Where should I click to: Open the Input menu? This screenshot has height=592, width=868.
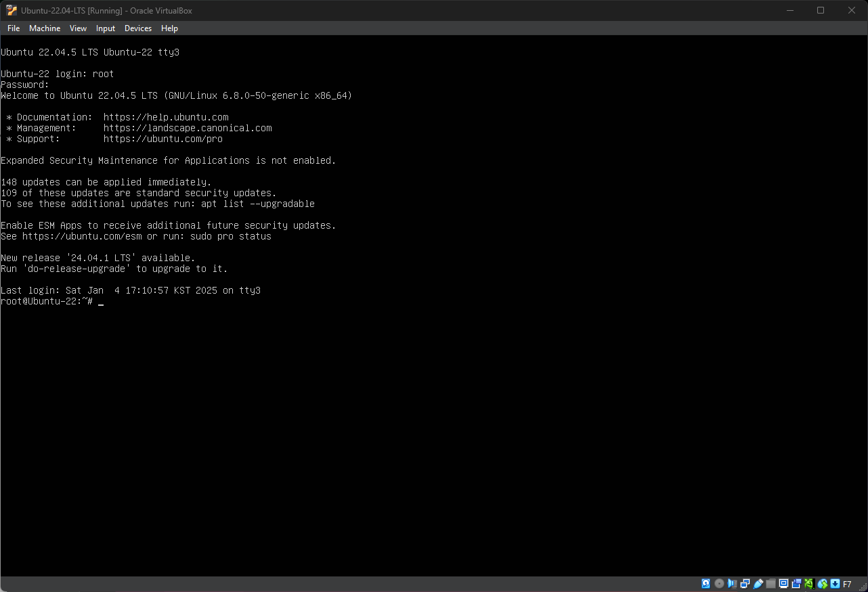click(106, 28)
